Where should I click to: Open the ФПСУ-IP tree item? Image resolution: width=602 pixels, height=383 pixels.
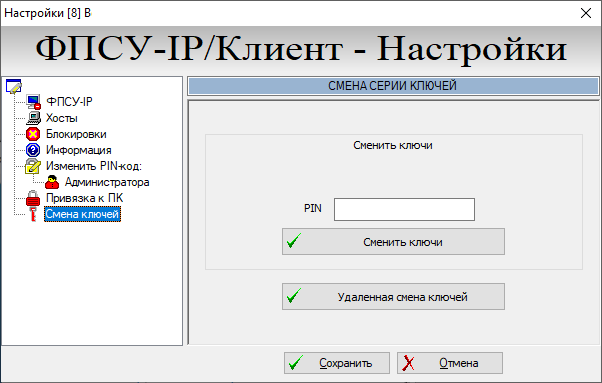pyautogui.click(x=69, y=102)
